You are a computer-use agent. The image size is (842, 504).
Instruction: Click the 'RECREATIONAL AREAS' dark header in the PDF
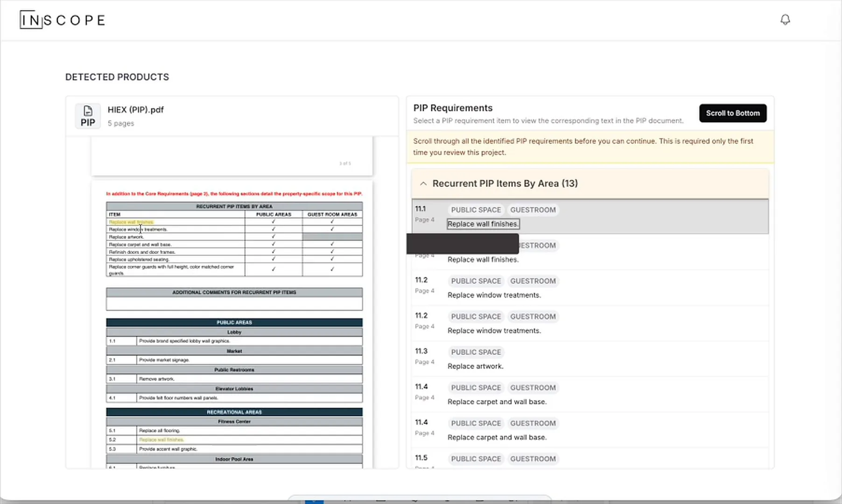[234, 412]
